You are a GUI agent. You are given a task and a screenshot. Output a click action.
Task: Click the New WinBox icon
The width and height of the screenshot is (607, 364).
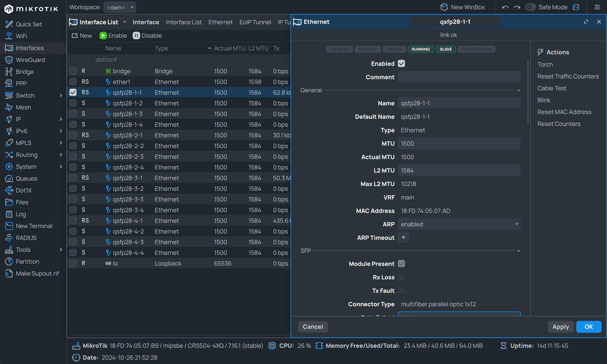point(444,7)
